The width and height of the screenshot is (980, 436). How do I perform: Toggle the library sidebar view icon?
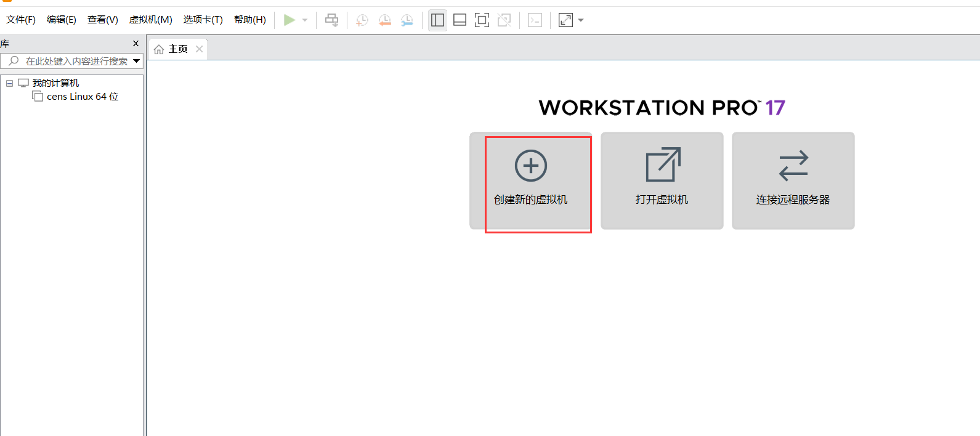(437, 20)
